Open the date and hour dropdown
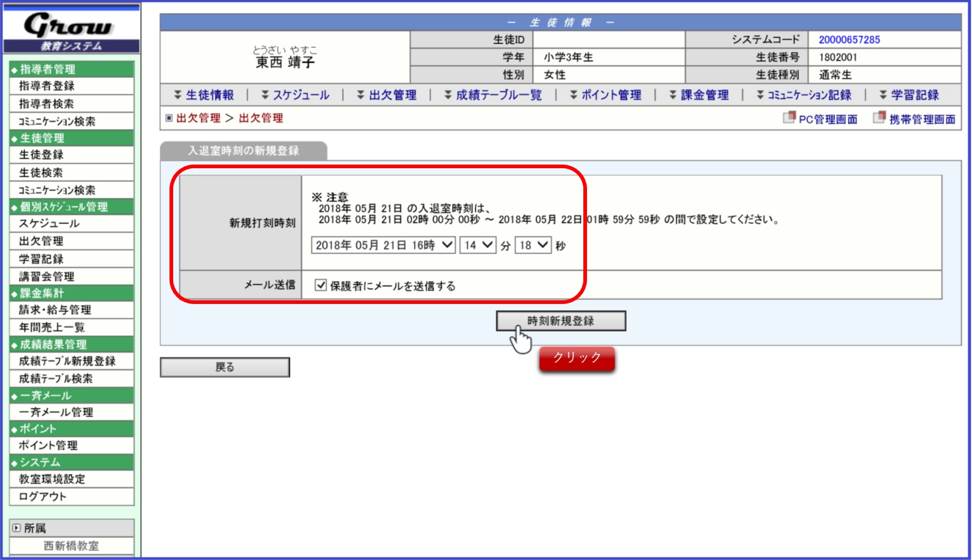This screenshot has height=560, width=972. (x=384, y=245)
